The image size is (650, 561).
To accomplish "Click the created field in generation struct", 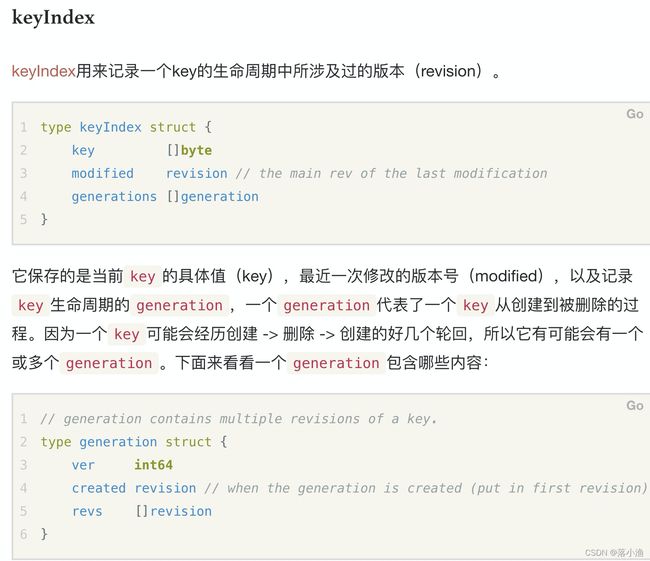I will coord(99,488).
